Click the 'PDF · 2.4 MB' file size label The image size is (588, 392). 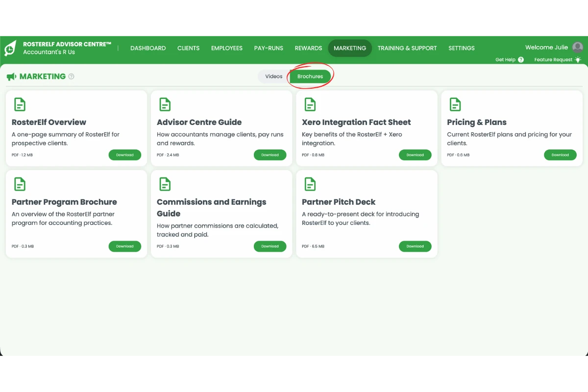[x=168, y=155]
